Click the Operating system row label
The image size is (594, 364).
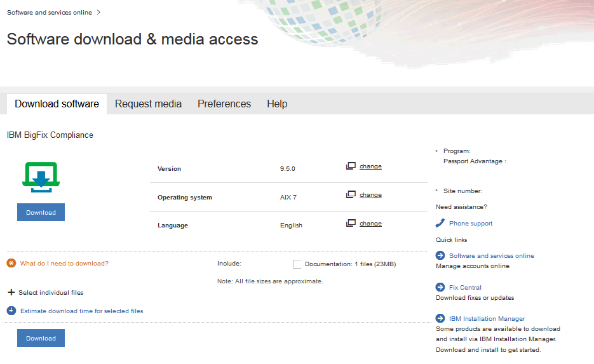point(184,198)
